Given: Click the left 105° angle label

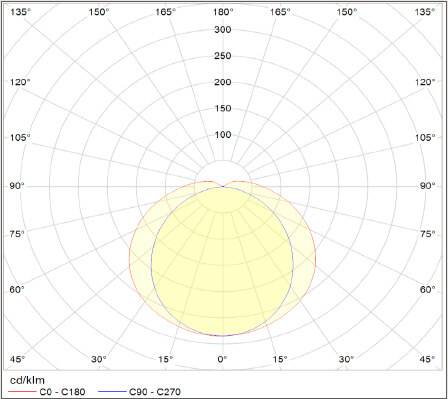Looking at the screenshot, I should click(20, 137).
